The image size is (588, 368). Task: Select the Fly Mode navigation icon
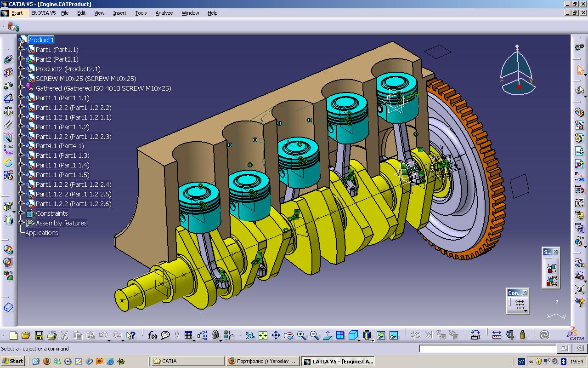[250, 335]
